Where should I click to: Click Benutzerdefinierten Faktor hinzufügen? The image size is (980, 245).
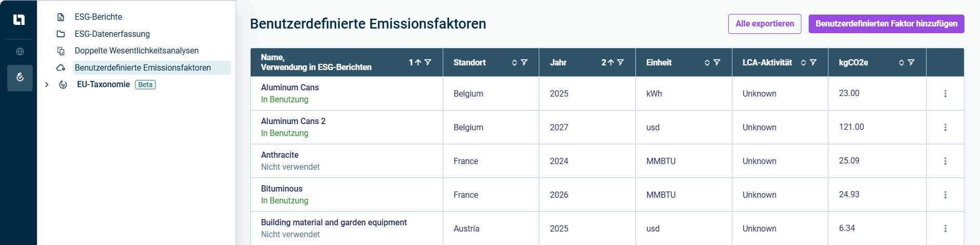point(886,24)
